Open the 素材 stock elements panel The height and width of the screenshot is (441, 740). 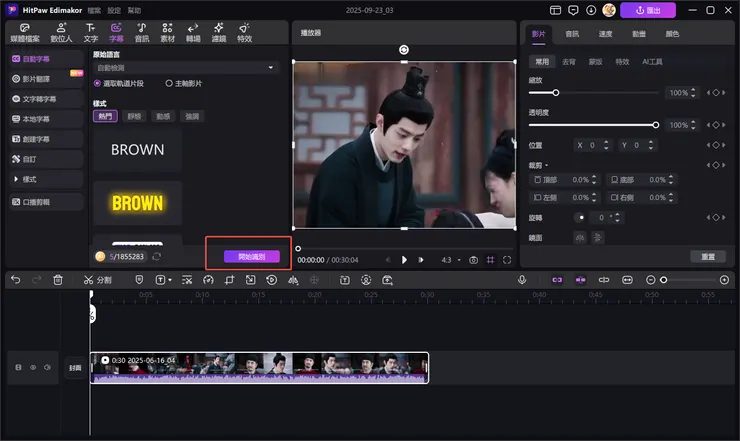tap(168, 33)
